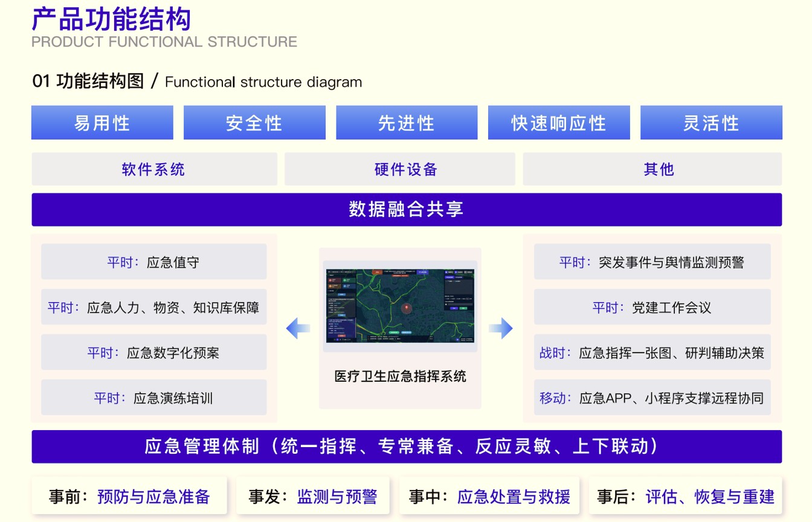Click the 事前：预防与应急准备 card
This screenshot has height=522, width=812.
click(x=129, y=497)
